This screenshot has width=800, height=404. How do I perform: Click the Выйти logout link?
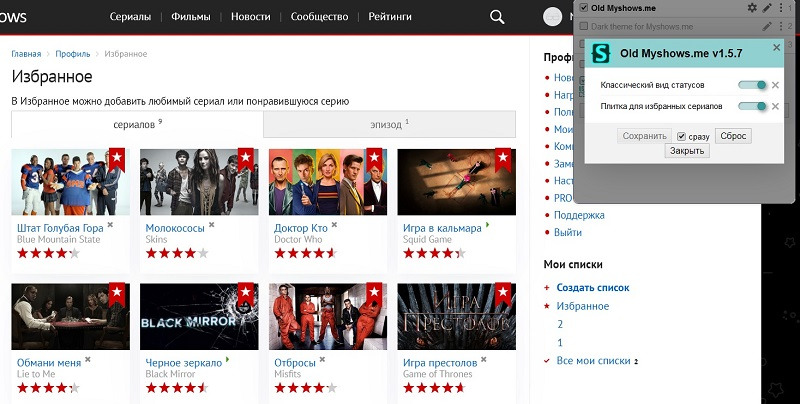568,233
